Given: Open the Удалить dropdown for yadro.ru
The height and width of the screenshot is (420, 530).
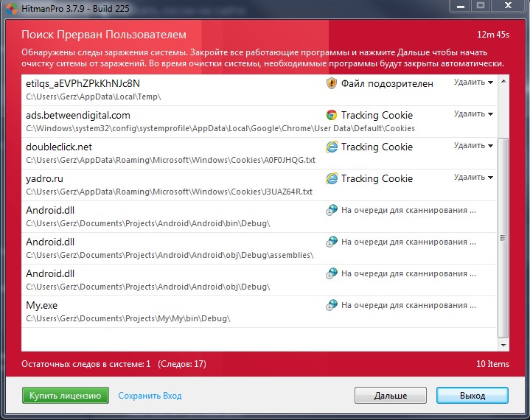Looking at the screenshot, I should (473, 178).
